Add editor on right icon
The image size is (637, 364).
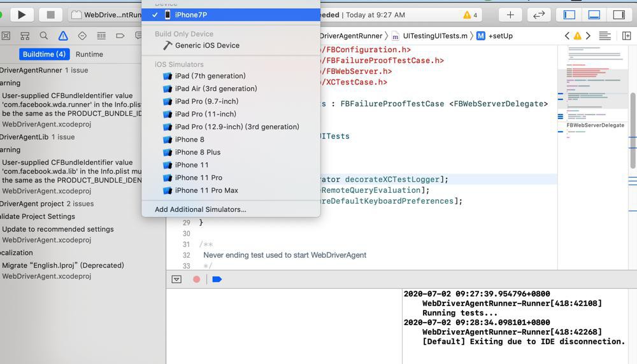626,36
